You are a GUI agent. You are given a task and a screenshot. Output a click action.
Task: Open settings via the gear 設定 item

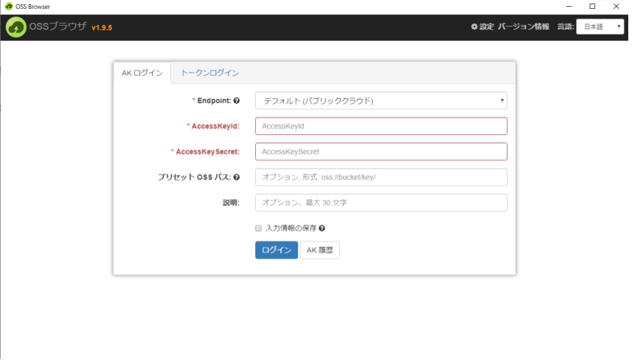482,26
